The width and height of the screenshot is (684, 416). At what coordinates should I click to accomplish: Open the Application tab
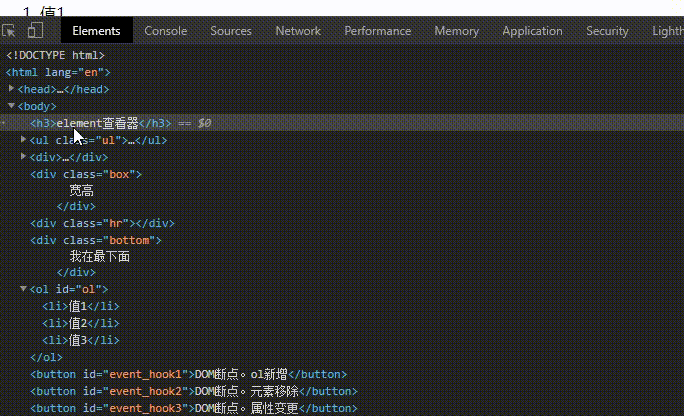[x=532, y=31]
